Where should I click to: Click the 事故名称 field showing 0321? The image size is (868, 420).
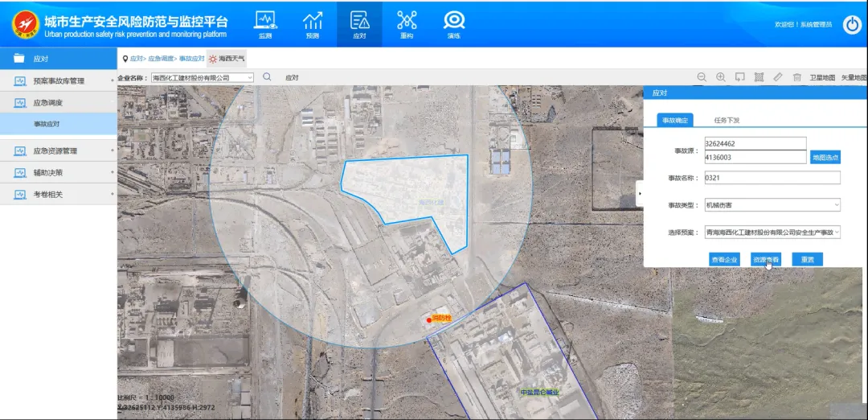pos(772,178)
